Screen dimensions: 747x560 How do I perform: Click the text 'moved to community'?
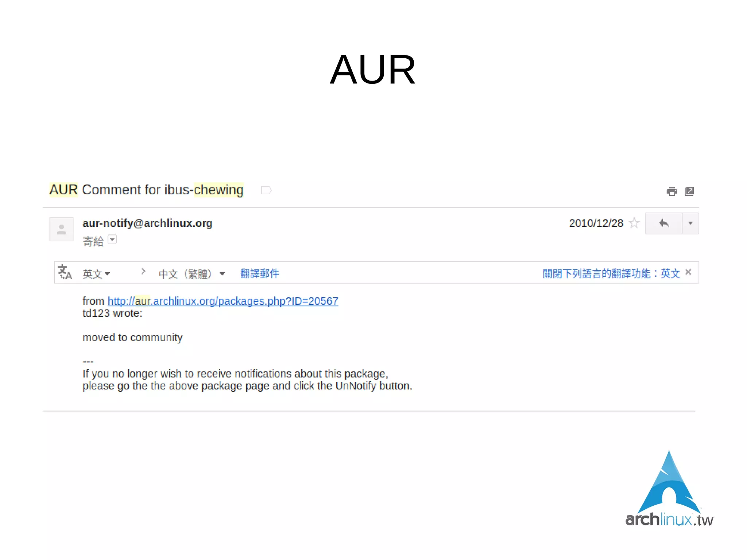pos(132,338)
